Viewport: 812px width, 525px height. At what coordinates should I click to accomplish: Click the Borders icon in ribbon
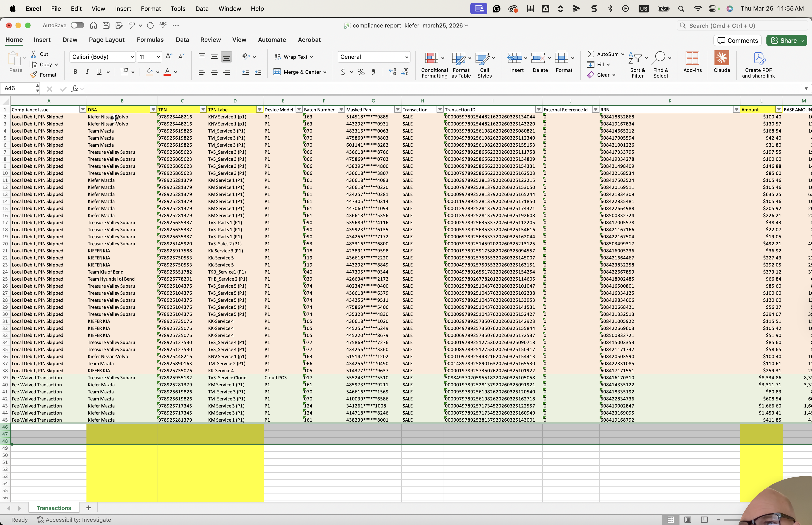[x=124, y=72]
